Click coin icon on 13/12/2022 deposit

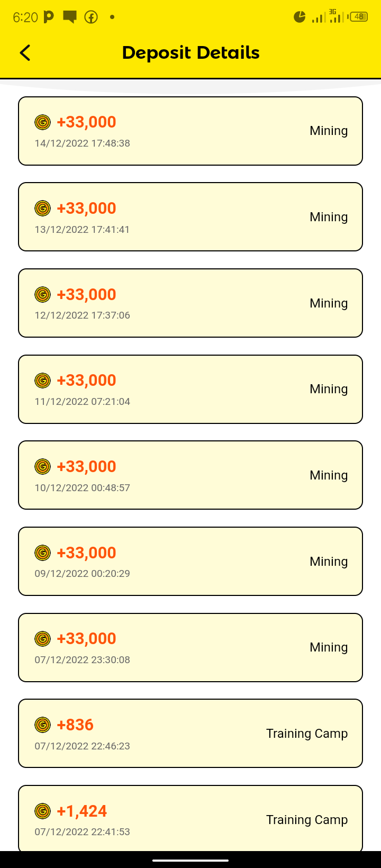tap(42, 209)
